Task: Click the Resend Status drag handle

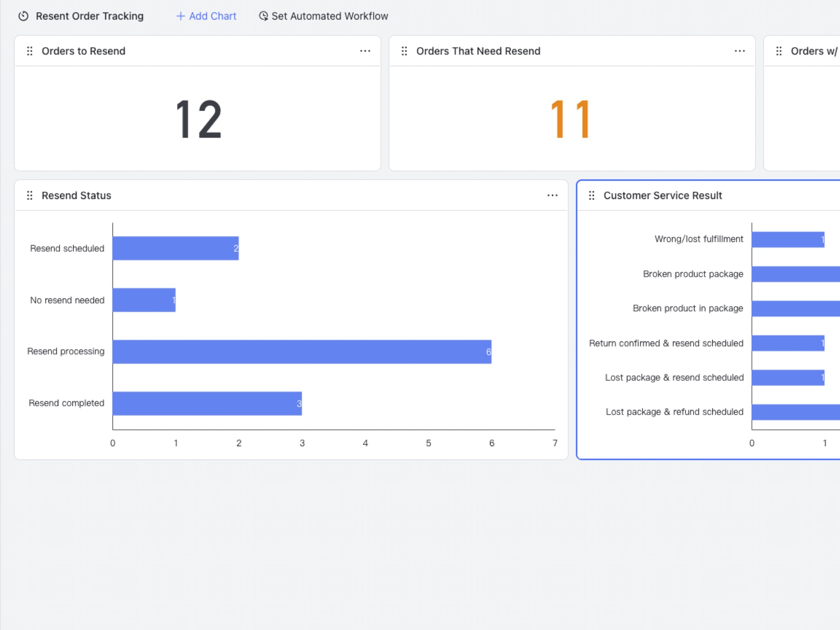Action: click(30, 195)
